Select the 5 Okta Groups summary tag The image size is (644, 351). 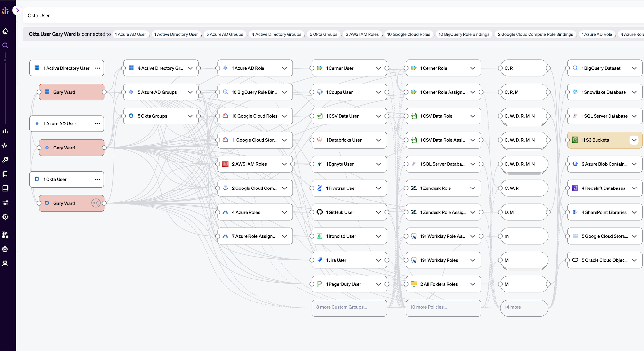pos(323,34)
